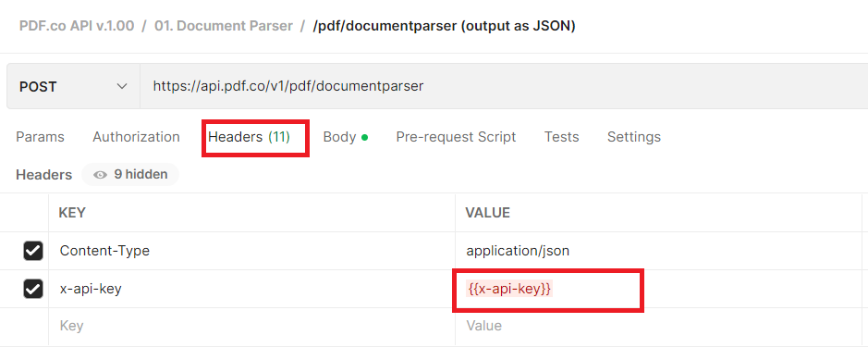Show the 9 hidden headers

click(130, 175)
